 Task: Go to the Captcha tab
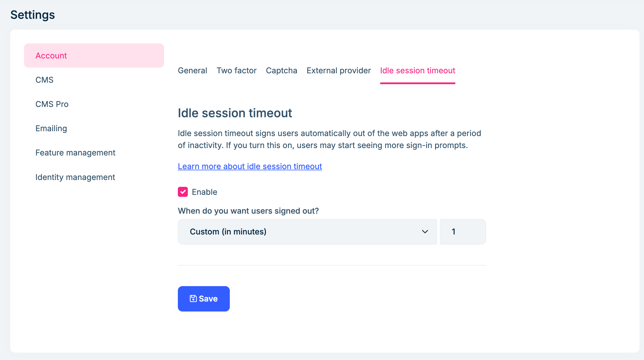[281, 70]
